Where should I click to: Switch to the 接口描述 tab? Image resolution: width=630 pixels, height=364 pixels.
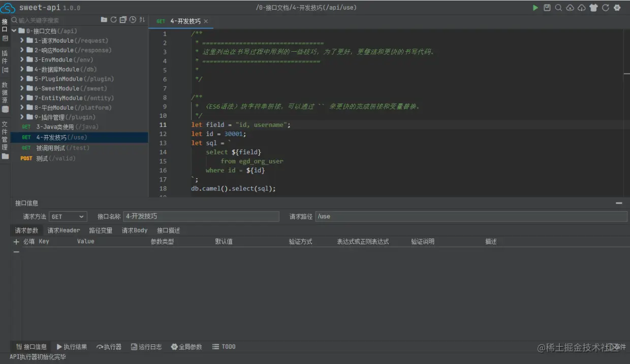click(168, 230)
